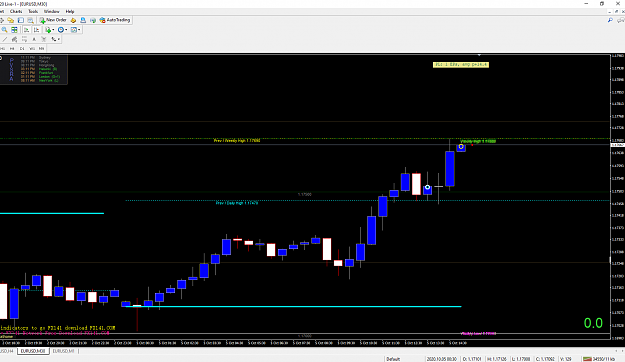Click the market sessions clock panel
625x362 pixels.
pos(34,69)
